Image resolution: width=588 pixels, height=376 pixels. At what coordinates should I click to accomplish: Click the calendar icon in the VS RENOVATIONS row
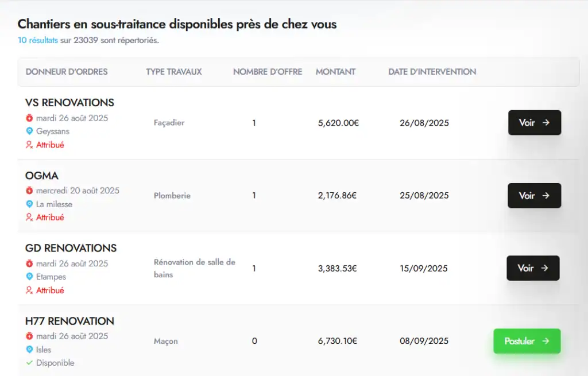point(30,117)
